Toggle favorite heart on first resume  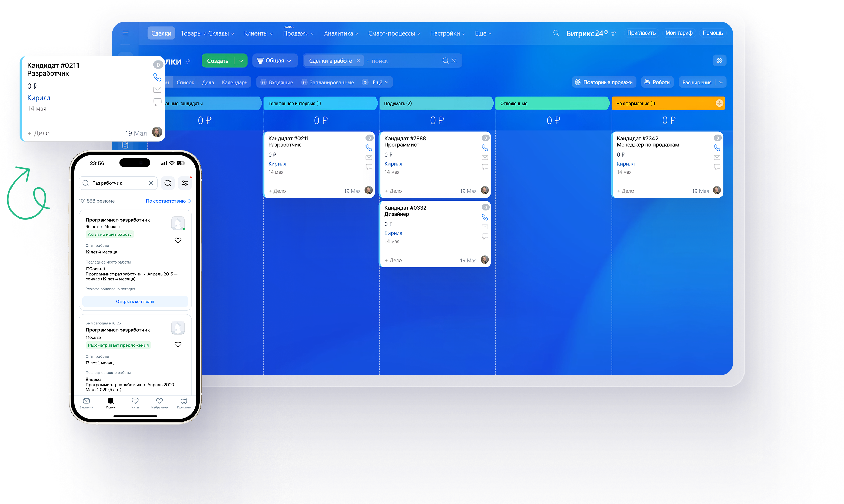click(x=178, y=240)
